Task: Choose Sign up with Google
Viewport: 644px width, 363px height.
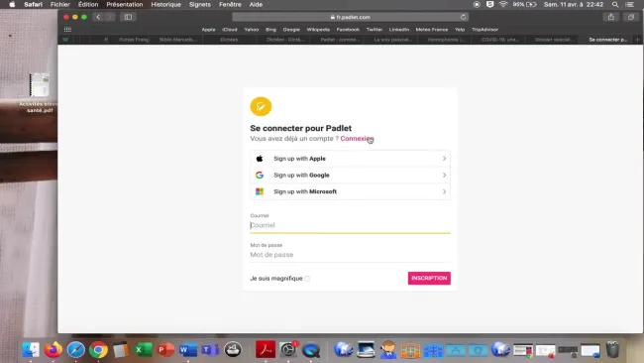Action: tap(350, 176)
